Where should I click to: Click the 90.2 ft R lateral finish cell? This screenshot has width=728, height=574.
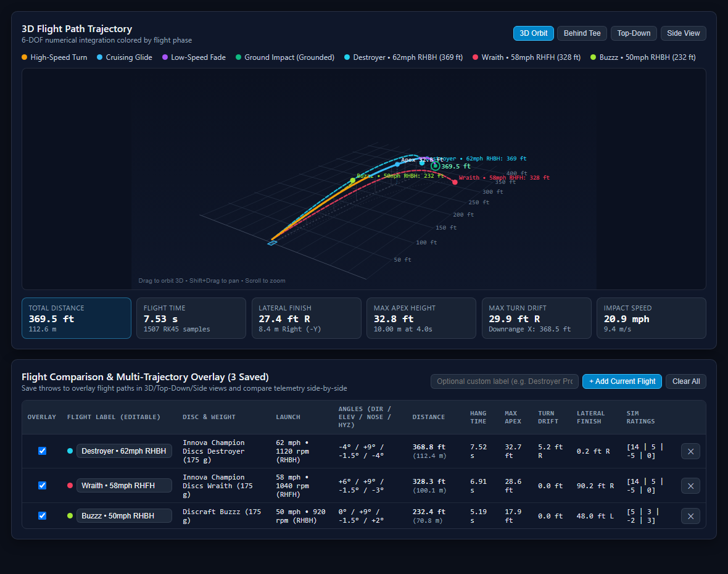click(595, 486)
